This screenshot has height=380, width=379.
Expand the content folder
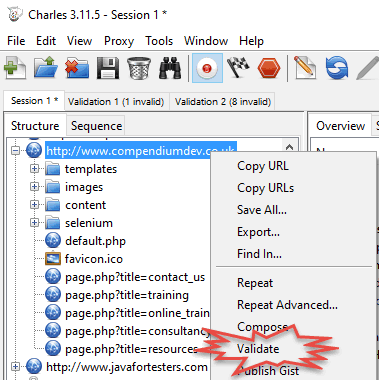point(34,205)
